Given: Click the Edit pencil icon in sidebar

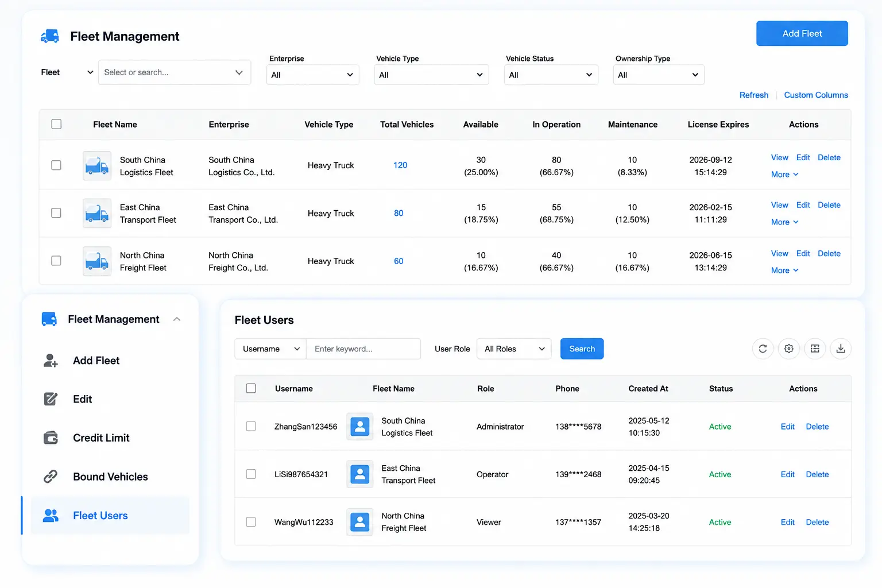Looking at the screenshot, I should [x=51, y=399].
